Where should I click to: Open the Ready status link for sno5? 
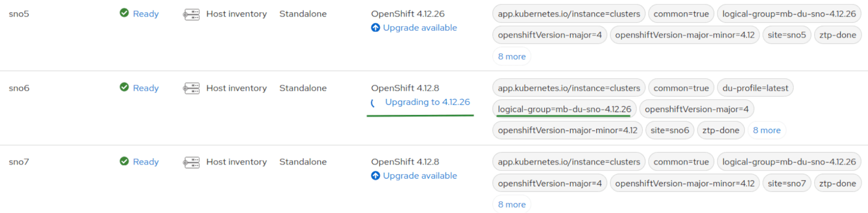coord(146,14)
